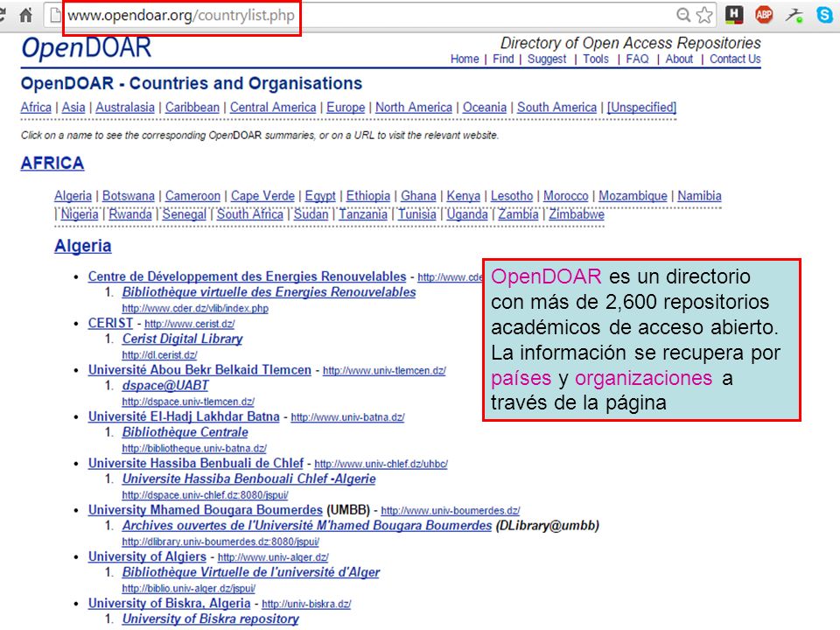
Task: Click the AFRICA section heading link
Action: pos(52,163)
